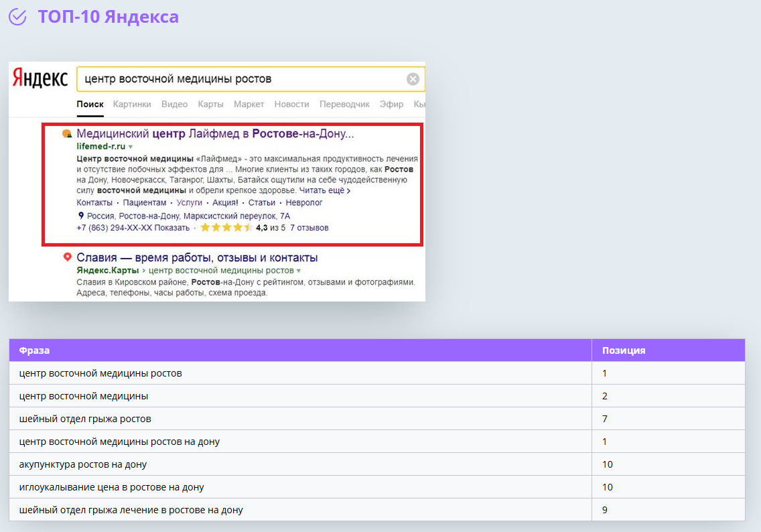Select the 'центр восточной медицины' phrase cell
The height and width of the screenshot is (532, 761).
[300, 396]
